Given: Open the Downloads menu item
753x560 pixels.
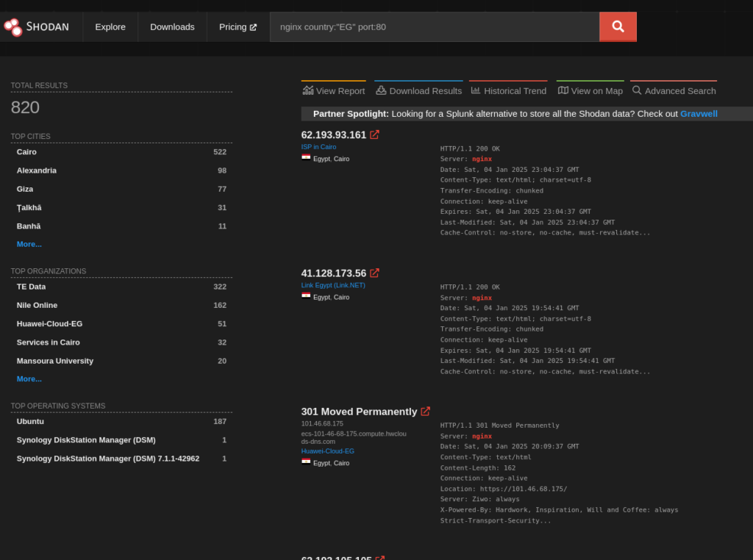Looking at the screenshot, I should point(172,27).
